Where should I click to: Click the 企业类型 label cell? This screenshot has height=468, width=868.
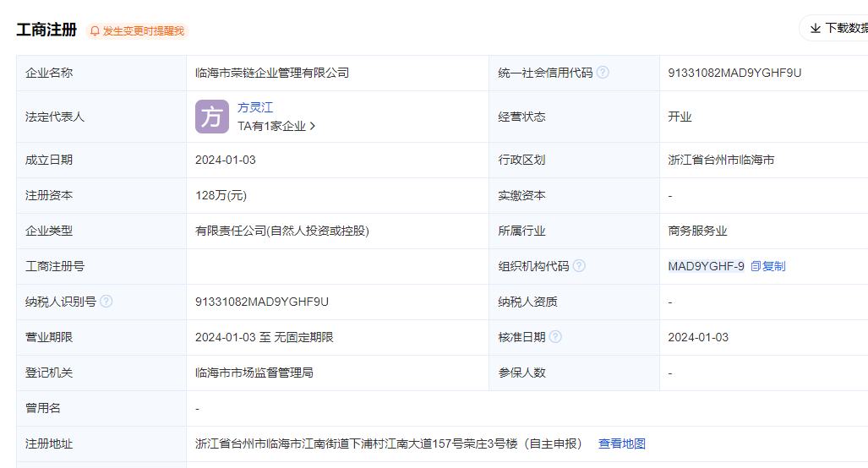pyautogui.click(x=101, y=231)
